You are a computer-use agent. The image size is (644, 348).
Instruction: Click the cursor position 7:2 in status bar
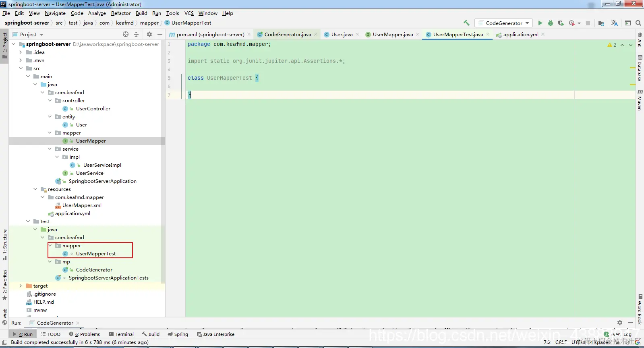[x=547, y=342]
